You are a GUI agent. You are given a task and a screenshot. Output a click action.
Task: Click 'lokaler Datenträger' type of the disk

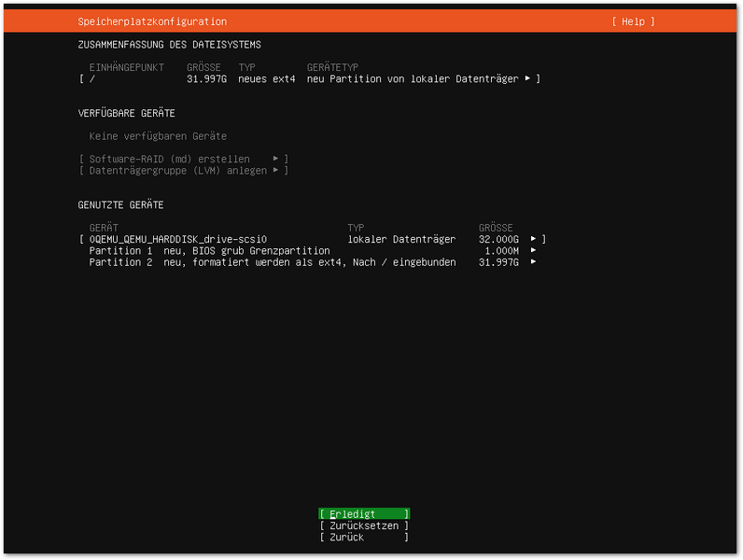(x=401, y=239)
